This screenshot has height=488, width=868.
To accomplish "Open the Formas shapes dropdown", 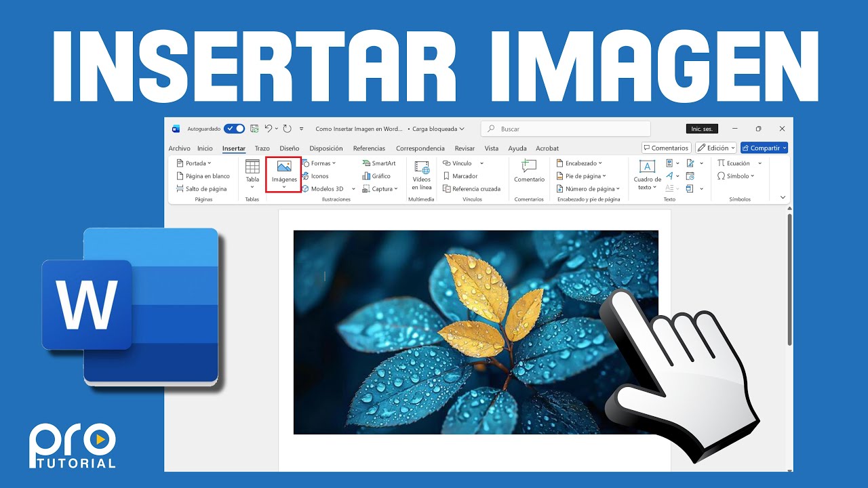I will [x=319, y=163].
